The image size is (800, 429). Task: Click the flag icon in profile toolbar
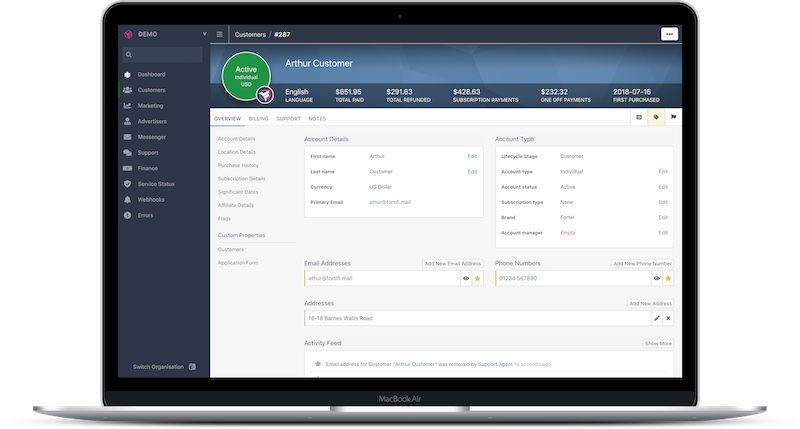click(672, 118)
